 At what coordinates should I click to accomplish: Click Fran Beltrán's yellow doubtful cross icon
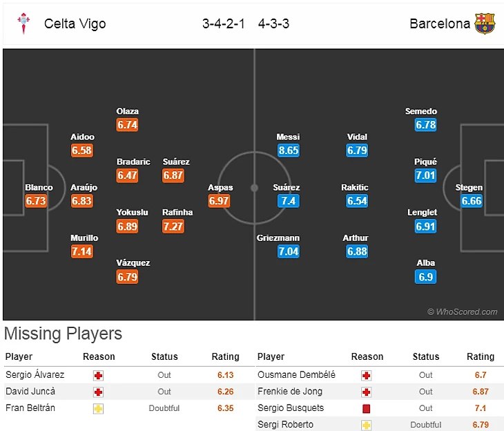pyautogui.click(x=99, y=408)
